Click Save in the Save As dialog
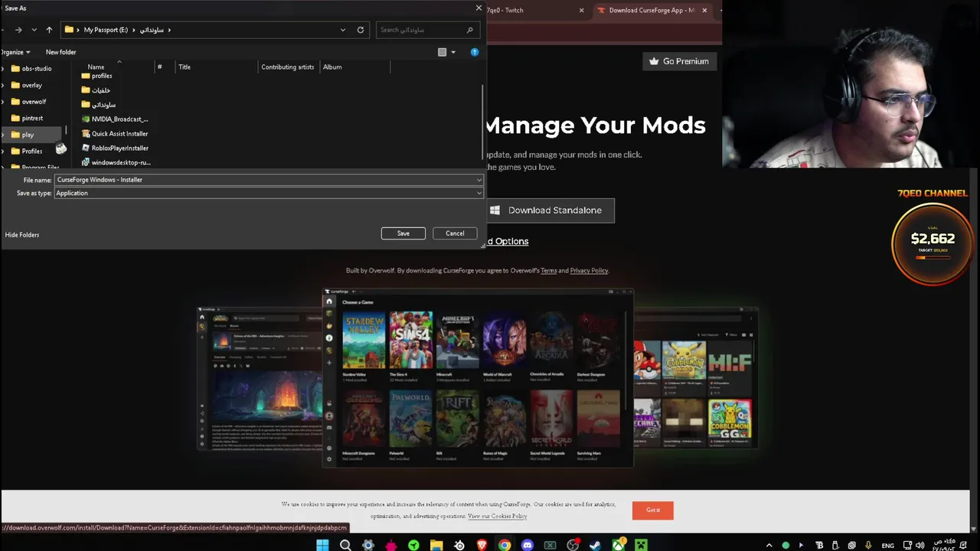 (x=403, y=233)
